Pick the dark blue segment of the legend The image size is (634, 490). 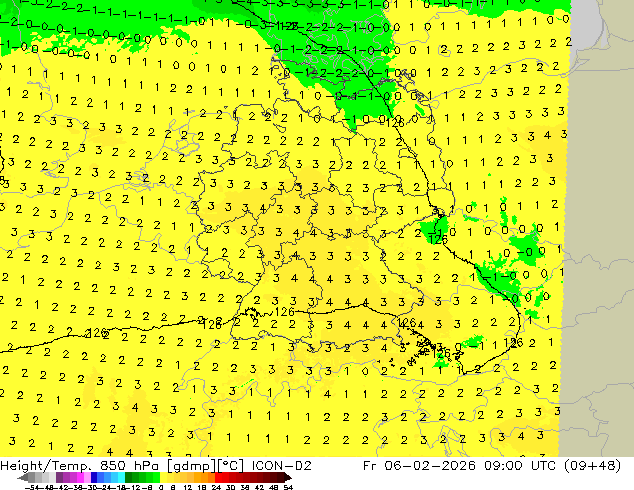coord(94,477)
